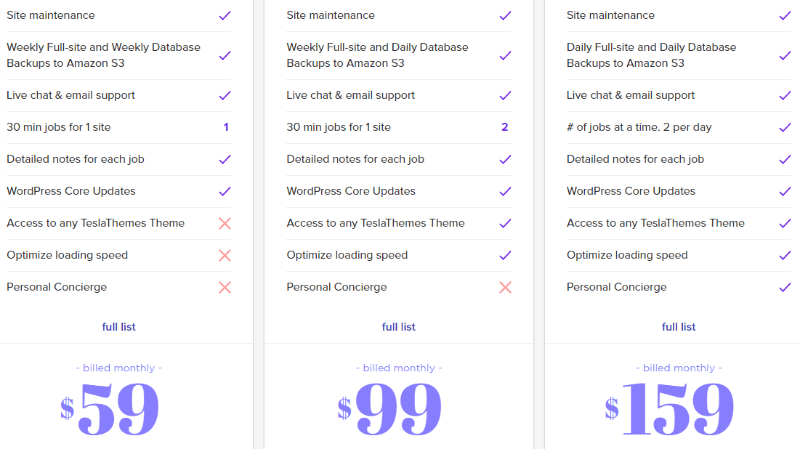Screen dimensions: 800x449
Task: Select the $99 billed monthly price
Action: (x=390, y=409)
